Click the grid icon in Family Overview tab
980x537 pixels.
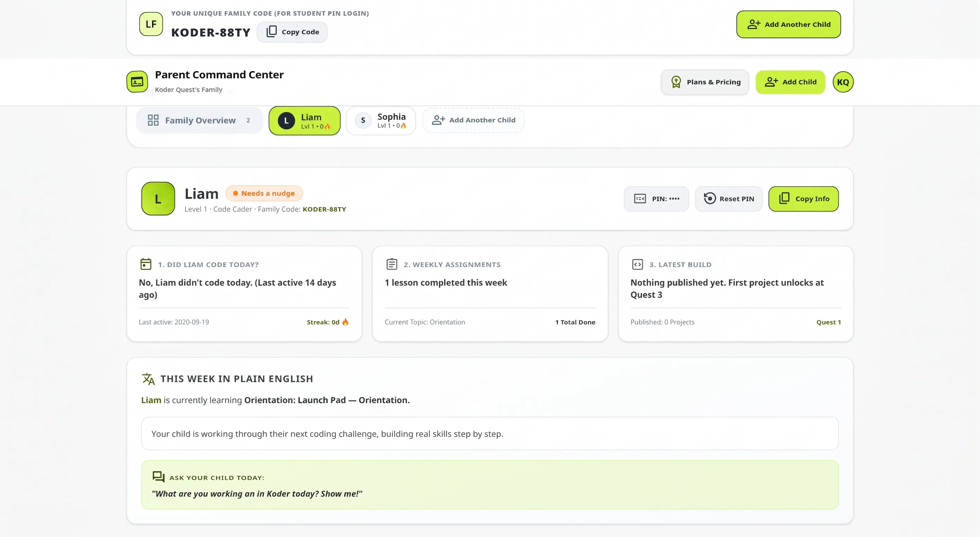pos(153,120)
